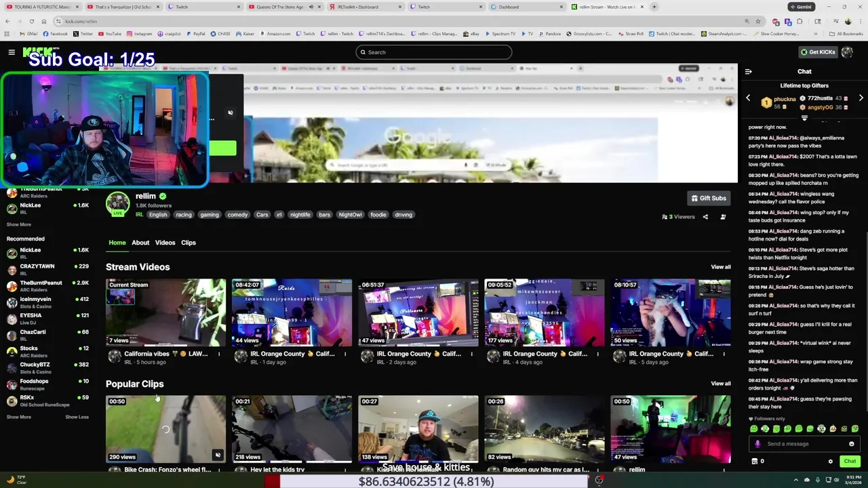868x488 pixels.
Task: Click the RSKx channel avatar
Action: [12, 401]
